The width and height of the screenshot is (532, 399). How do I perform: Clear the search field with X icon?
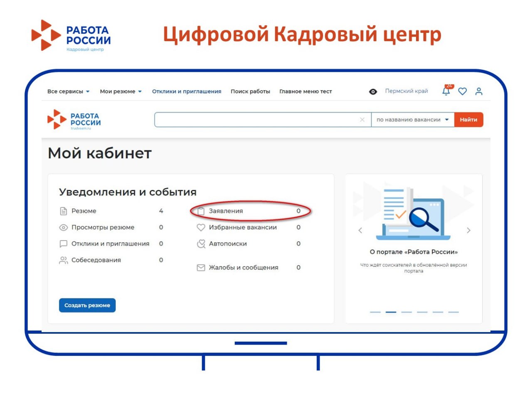(x=362, y=120)
